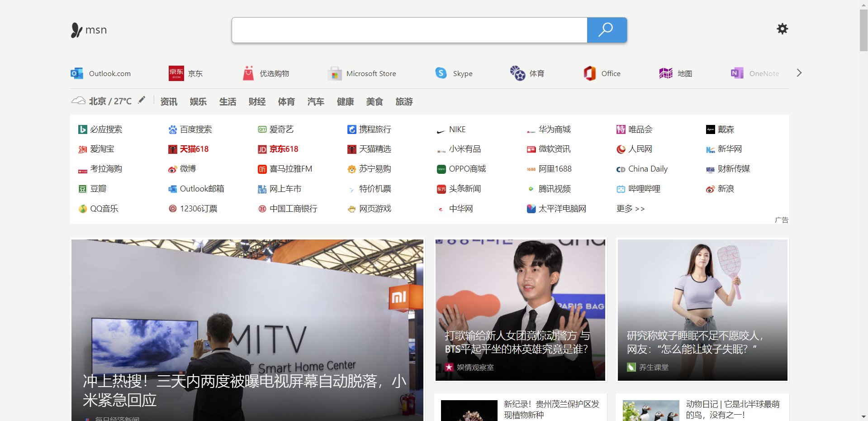Screen dimensions: 868x421
Task: Open the MITV Xiaomi news headline image
Action: click(x=247, y=330)
